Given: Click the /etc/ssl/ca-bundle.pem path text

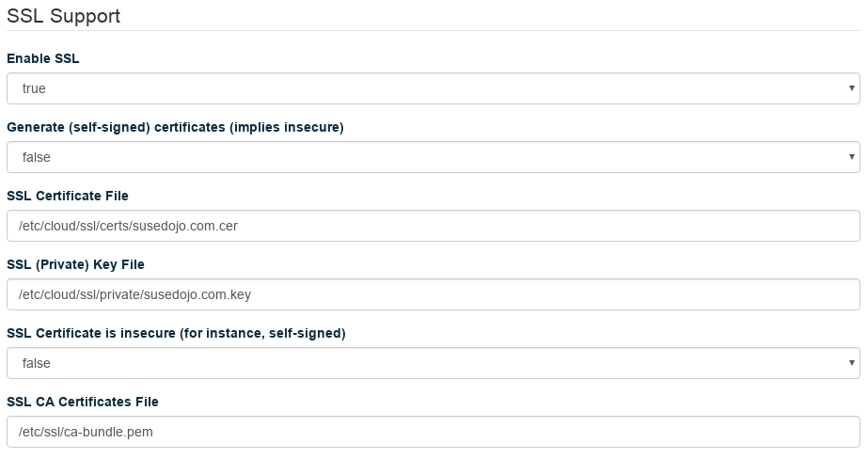Looking at the screenshot, I should click(x=86, y=432).
